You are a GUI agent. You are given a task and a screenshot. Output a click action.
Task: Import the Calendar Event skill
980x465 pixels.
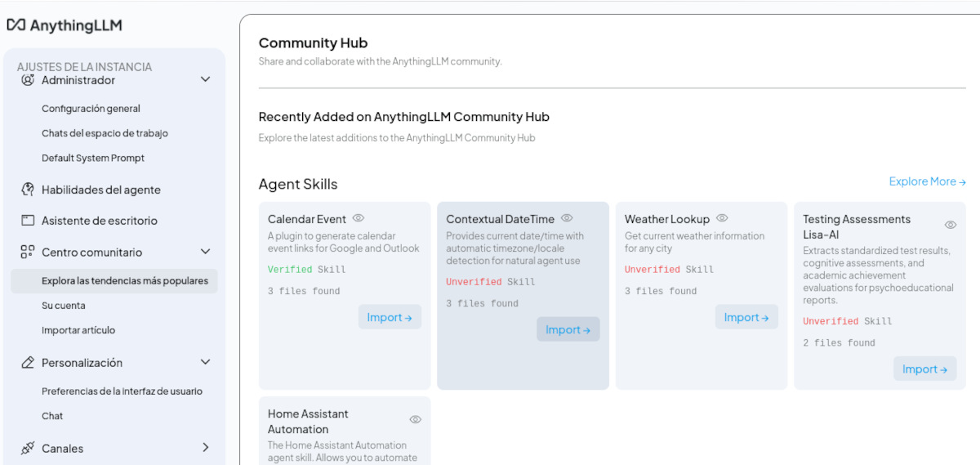click(x=390, y=317)
